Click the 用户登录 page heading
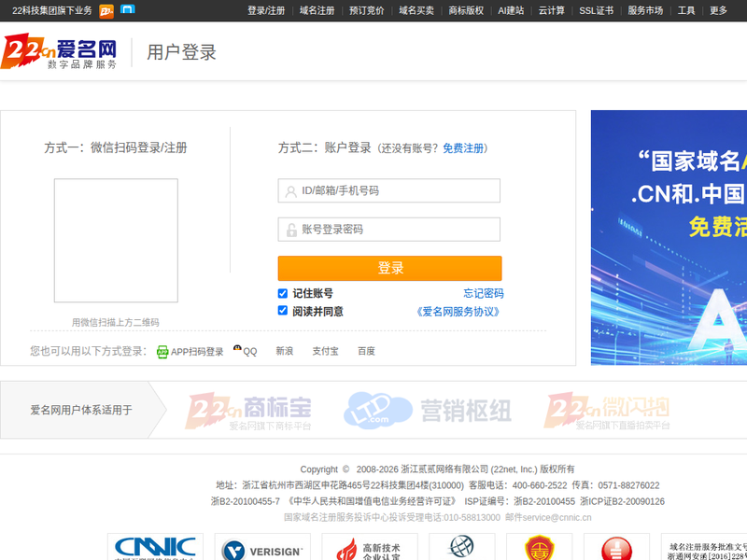This screenshot has width=747, height=560. 181,52
